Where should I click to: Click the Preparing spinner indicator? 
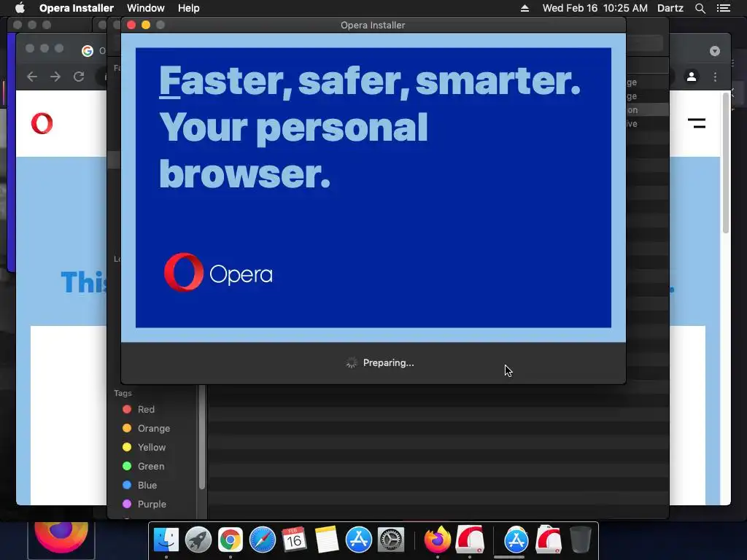(x=351, y=363)
